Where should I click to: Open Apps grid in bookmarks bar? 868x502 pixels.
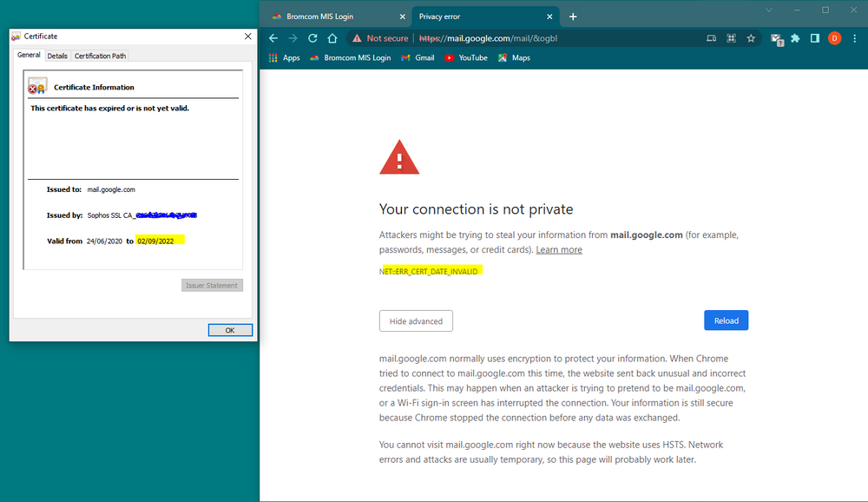(x=284, y=57)
